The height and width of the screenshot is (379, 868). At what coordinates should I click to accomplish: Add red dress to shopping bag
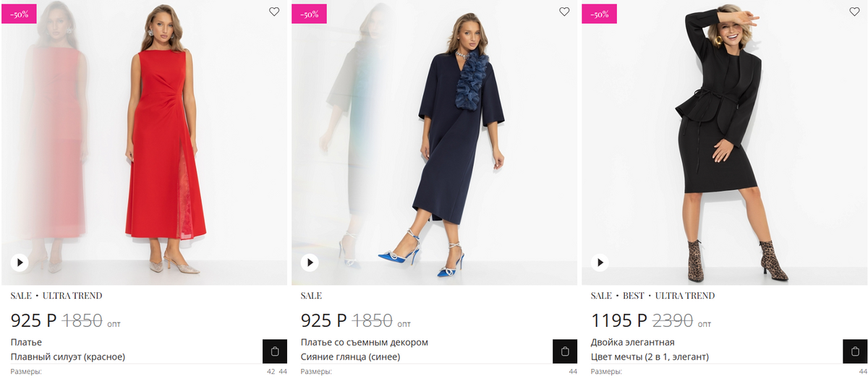click(x=274, y=352)
